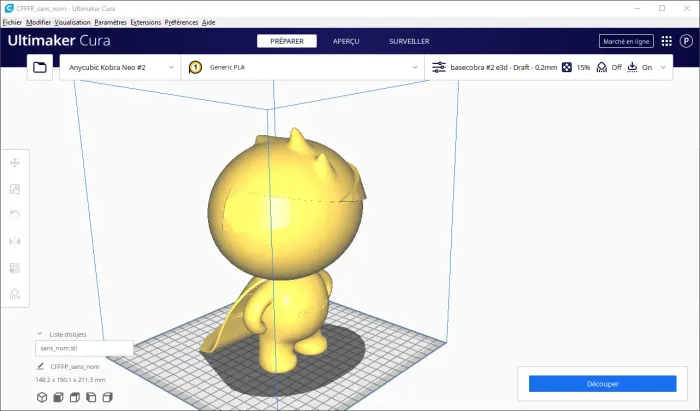
Task: Click the support Off icon
Action: (x=602, y=67)
